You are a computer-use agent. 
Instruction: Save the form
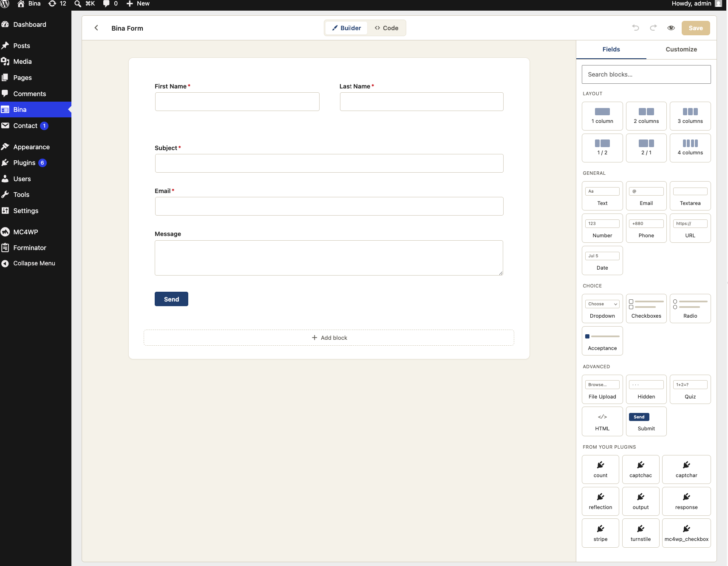[696, 28]
